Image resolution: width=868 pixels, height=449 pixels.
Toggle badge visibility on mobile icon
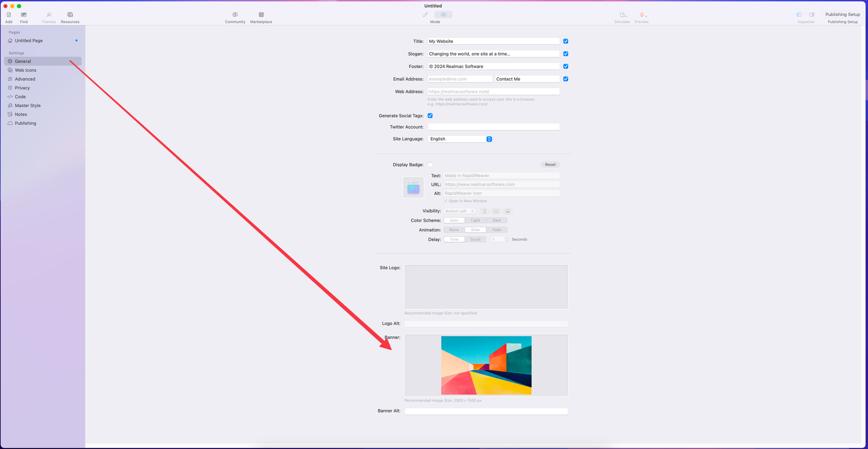click(485, 211)
